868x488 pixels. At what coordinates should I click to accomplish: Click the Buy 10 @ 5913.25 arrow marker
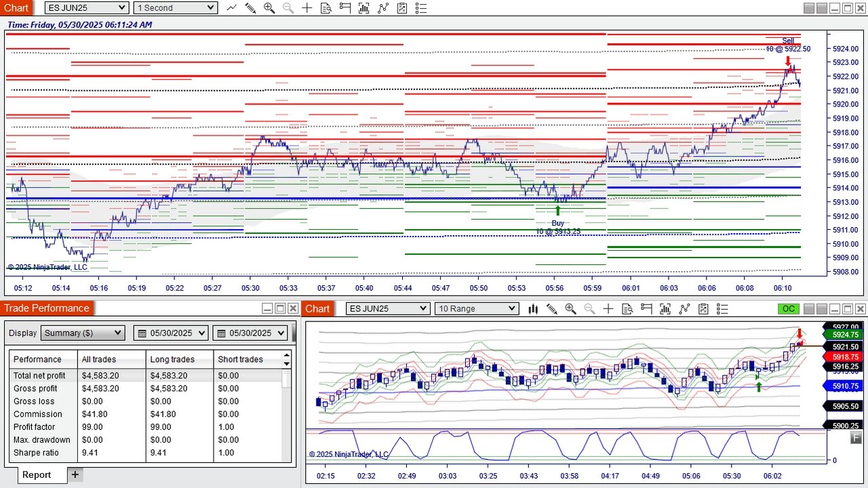558,210
